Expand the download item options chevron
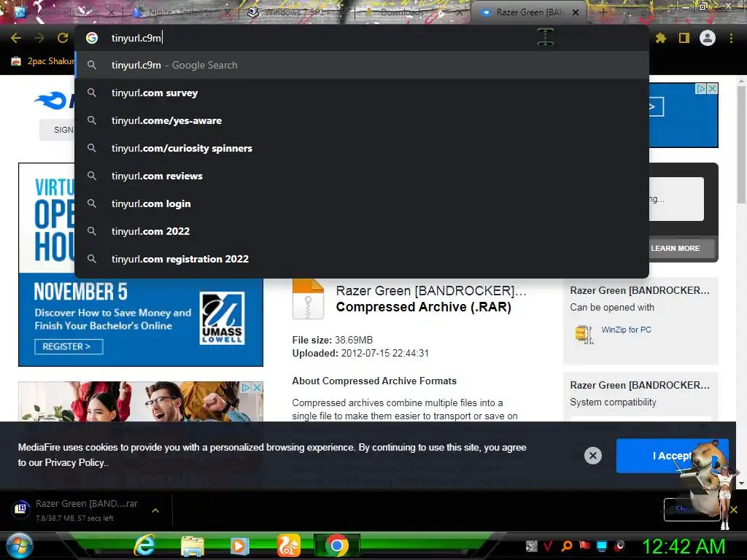 155,510
